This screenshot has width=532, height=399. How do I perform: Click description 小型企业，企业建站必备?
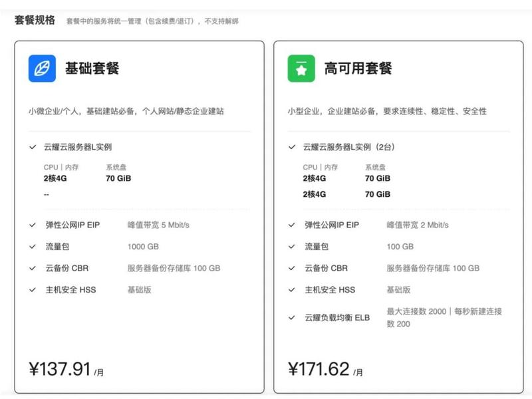point(387,111)
